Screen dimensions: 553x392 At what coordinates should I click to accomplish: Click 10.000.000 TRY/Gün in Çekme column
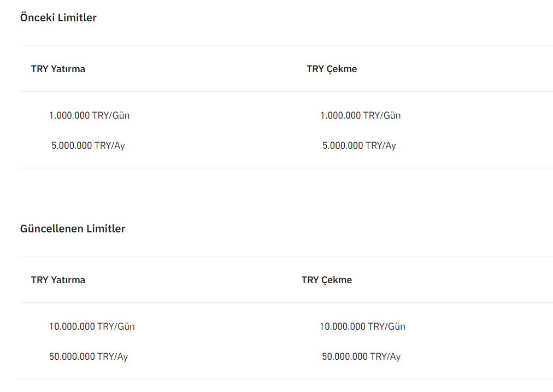click(x=362, y=326)
